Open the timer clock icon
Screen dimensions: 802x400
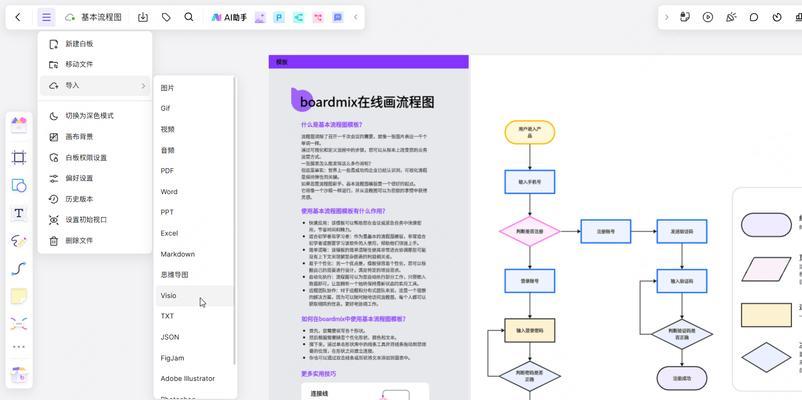(x=777, y=17)
